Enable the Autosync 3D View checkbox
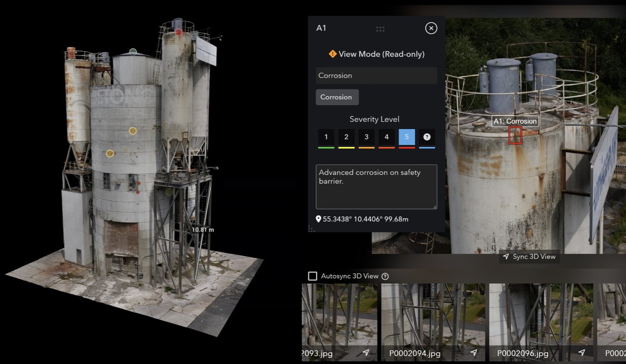Image resolution: width=626 pixels, height=364 pixels. click(x=312, y=276)
